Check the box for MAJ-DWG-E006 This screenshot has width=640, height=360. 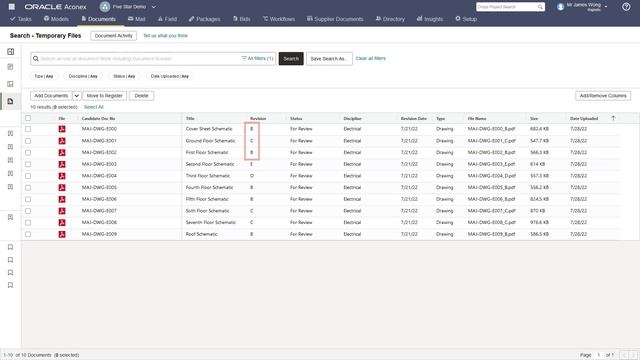pos(28,199)
